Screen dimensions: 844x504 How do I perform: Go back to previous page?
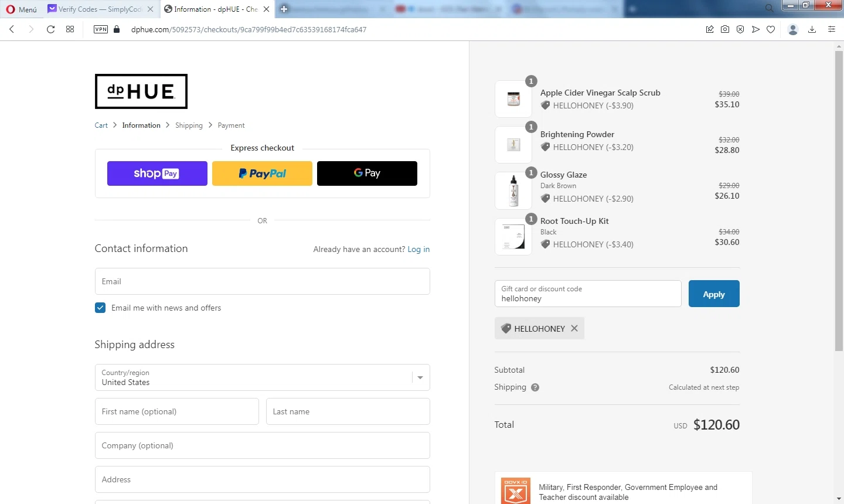pos(12,29)
